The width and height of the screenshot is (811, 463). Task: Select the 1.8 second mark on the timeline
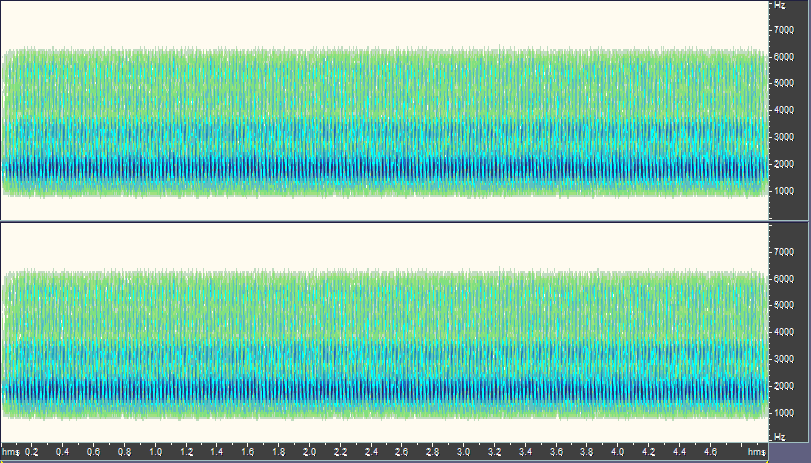[278, 452]
